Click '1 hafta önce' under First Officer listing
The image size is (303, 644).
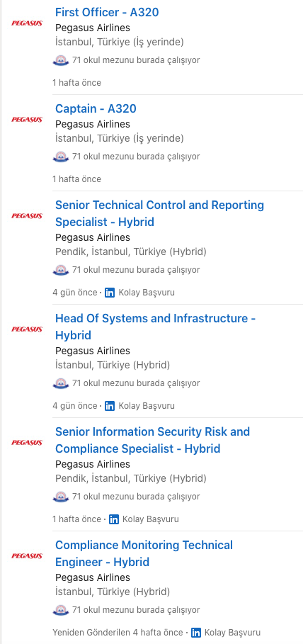(76, 83)
